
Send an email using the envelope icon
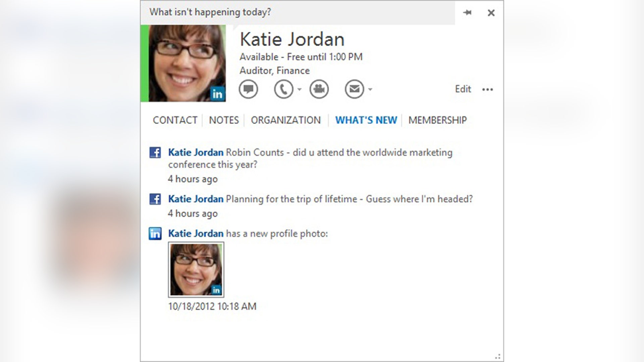(x=355, y=89)
